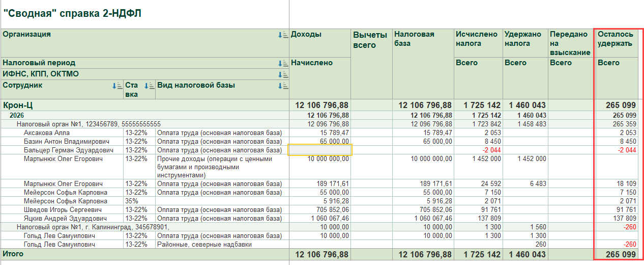Click withheld 1 560 in Калининград row

[538, 227]
